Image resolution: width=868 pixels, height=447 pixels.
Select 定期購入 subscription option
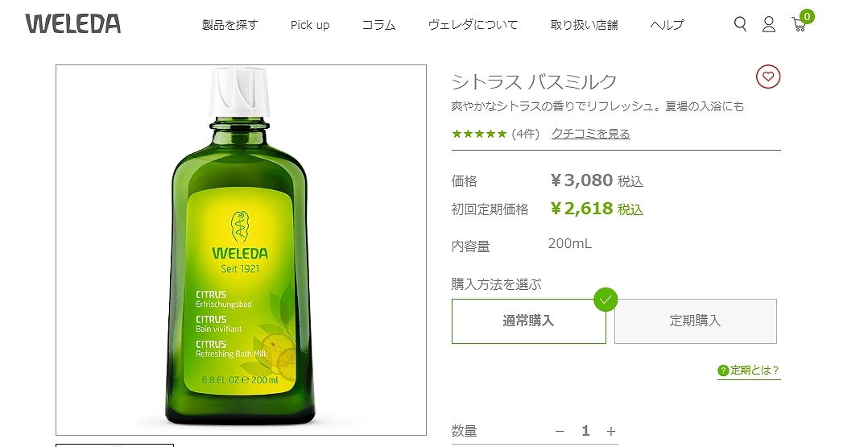pyautogui.click(x=696, y=321)
